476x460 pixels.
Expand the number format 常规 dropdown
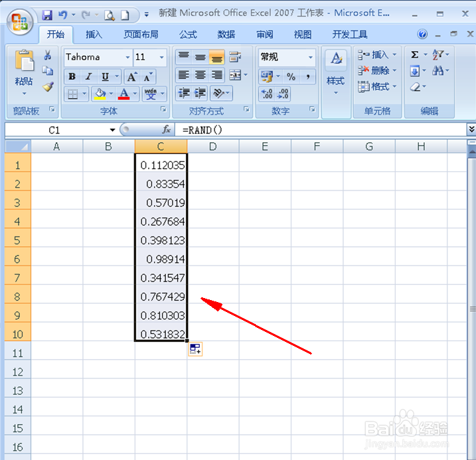point(310,57)
